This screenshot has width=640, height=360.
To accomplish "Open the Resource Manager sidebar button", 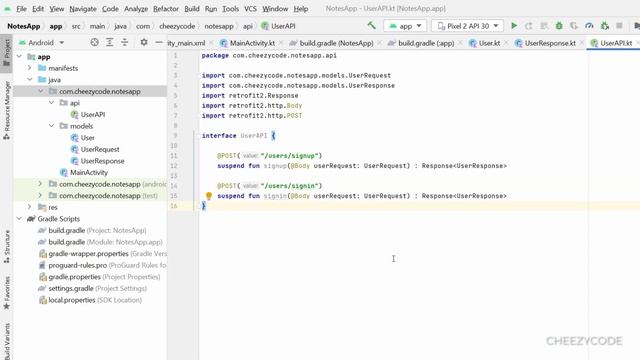I will 7,110.
